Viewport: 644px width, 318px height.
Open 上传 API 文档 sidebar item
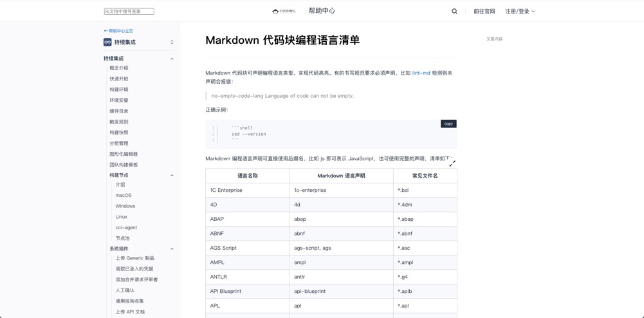130,312
